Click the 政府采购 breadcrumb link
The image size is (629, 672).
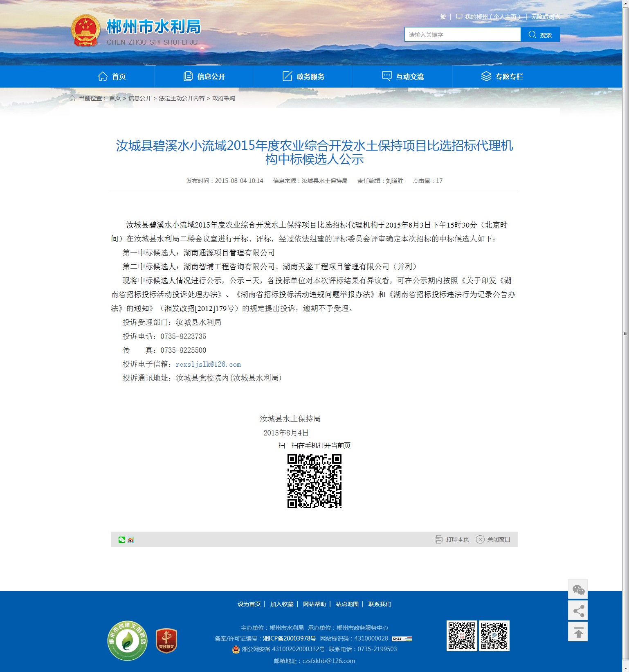click(224, 98)
